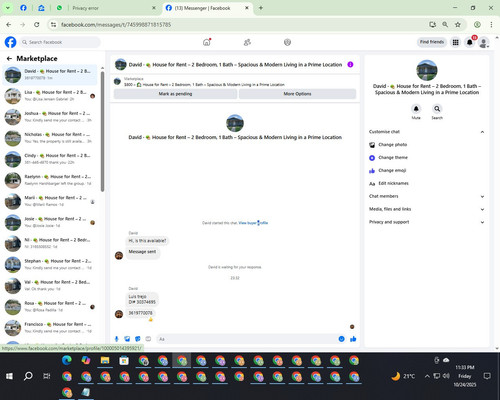Viewport: 500px width, 400px height.
Task: Click the voice clip microphone icon
Action: click(x=116, y=339)
